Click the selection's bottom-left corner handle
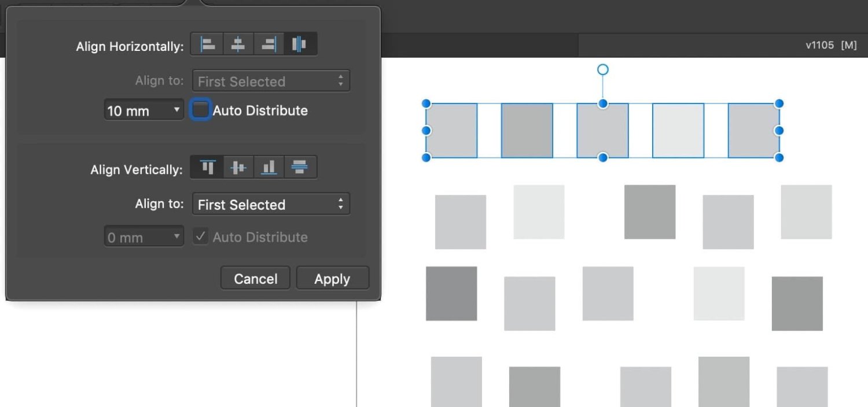The image size is (868, 407). coord(426,157)
